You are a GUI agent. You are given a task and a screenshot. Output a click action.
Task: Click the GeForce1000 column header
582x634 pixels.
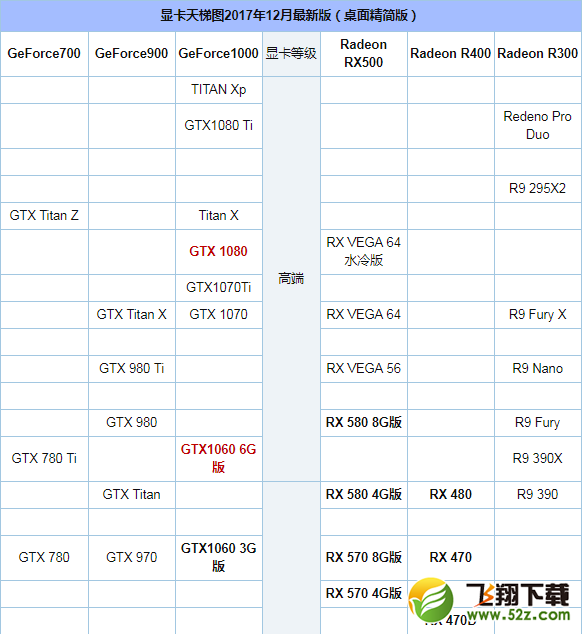[x=219, y=54]
